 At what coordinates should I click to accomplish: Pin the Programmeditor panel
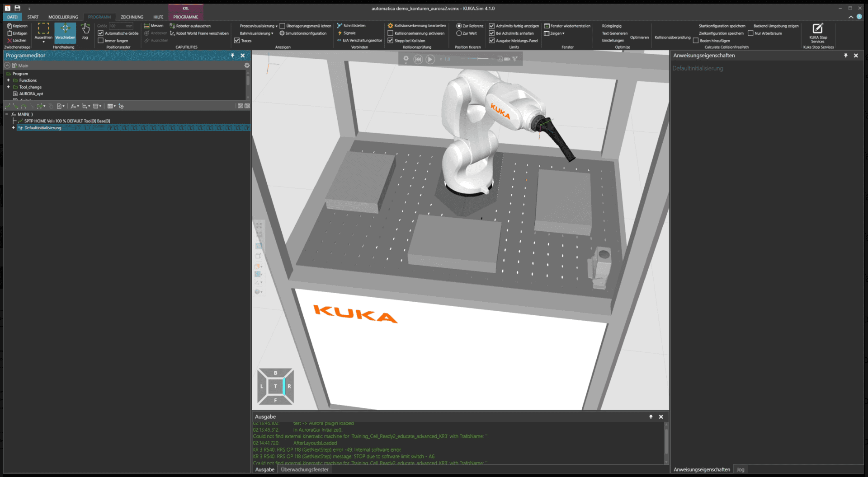(232, 56)
